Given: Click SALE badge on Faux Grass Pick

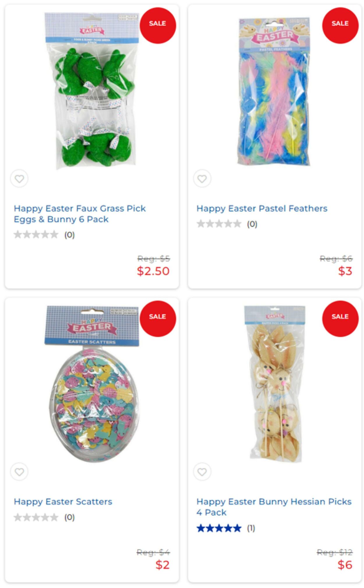Looking at the screenshot, I should [x=158, y=26].
